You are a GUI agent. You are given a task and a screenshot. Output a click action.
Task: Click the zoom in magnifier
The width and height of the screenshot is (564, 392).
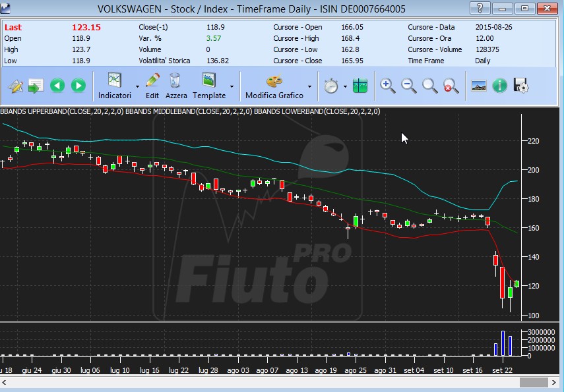[x=387, y=86]
